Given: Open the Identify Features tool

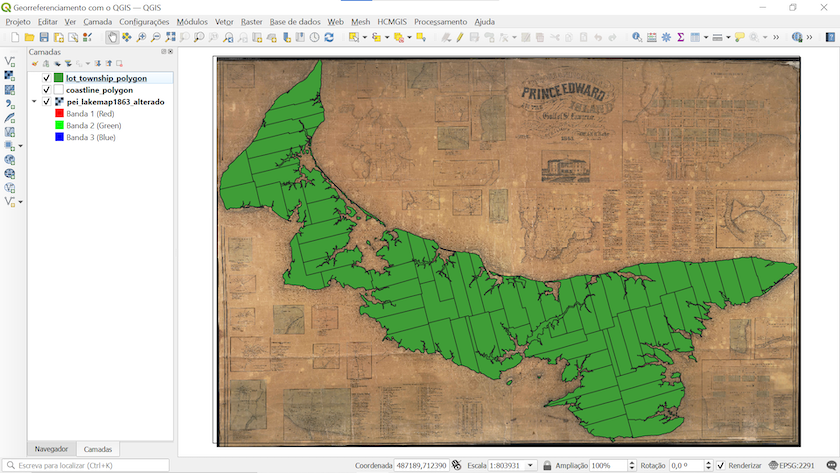Looking at the screenshot, I should tap(637, 37).
